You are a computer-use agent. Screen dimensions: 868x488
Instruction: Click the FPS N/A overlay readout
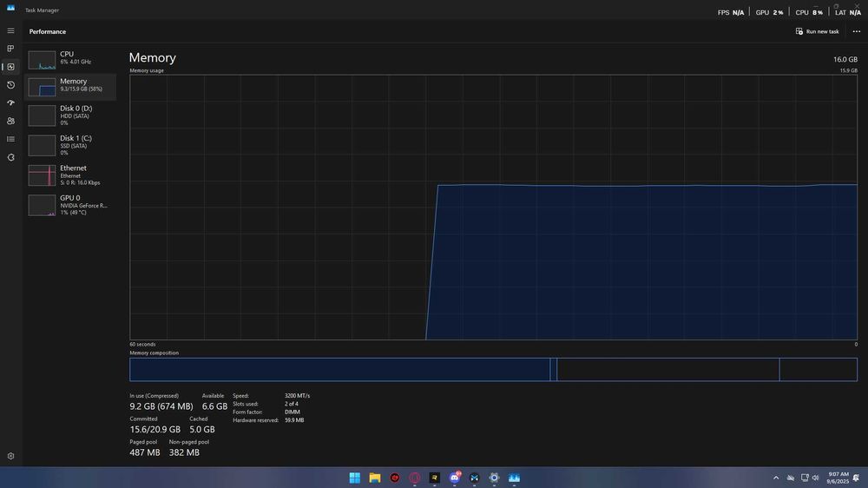coord(731,12)
